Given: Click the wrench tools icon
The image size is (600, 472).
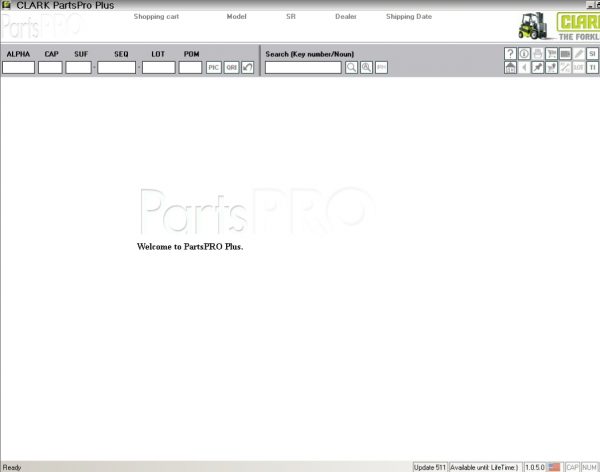Looking at the screenshot, I should (565, 68).
